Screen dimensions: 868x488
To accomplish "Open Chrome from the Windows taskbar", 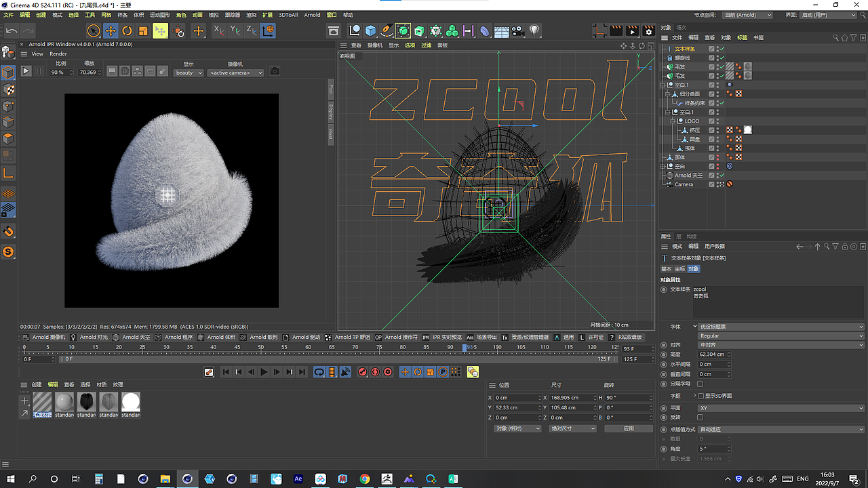I will (x=365, y=479).
